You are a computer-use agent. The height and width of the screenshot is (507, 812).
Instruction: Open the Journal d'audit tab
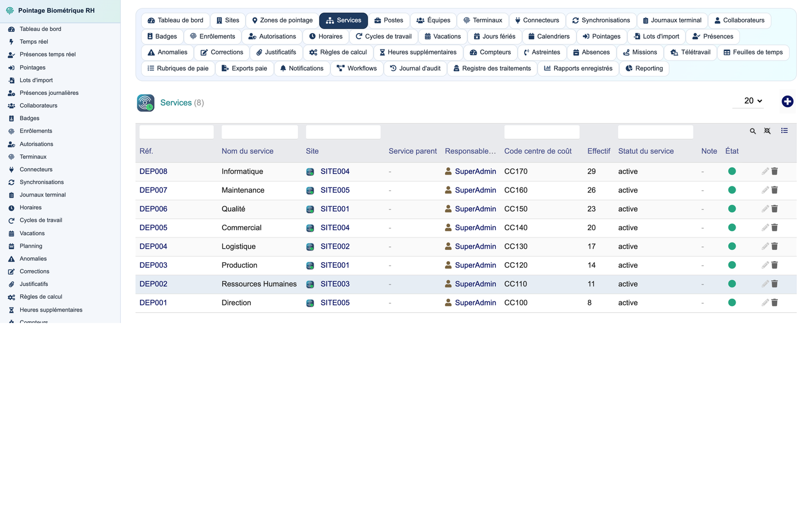(x=415, y=68)
